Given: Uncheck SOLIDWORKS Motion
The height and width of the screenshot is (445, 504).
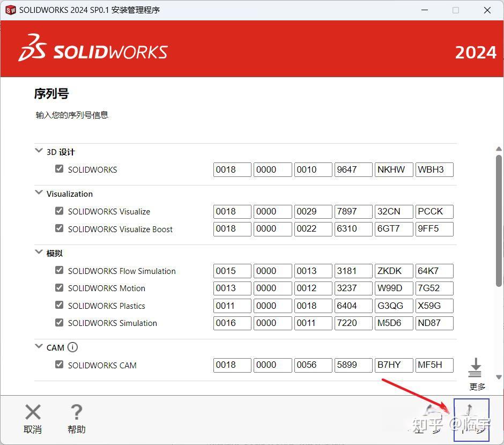Looking at the screenshot, I should coord(59,288).
